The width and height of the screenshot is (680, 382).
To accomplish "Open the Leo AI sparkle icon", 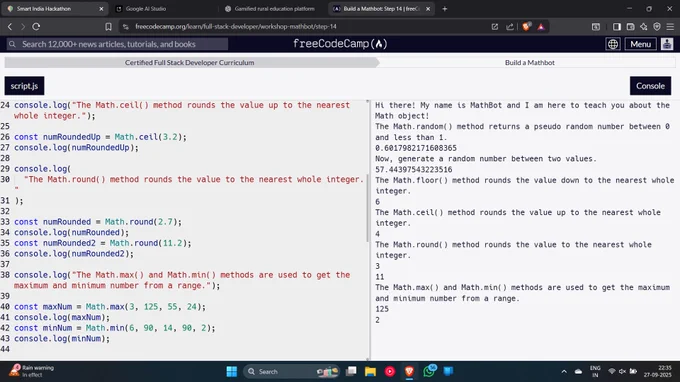I will tap(644, 26).
